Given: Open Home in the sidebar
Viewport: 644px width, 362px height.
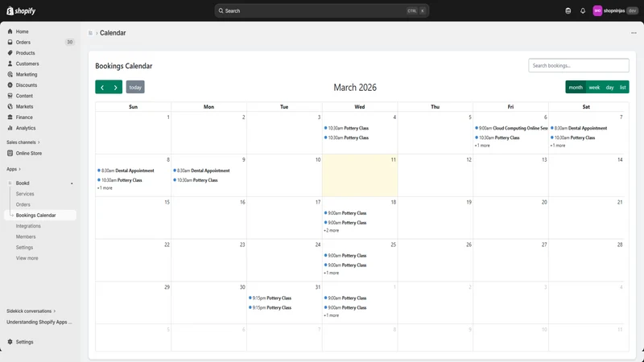Looking at the screenshot, I should 23,31.
